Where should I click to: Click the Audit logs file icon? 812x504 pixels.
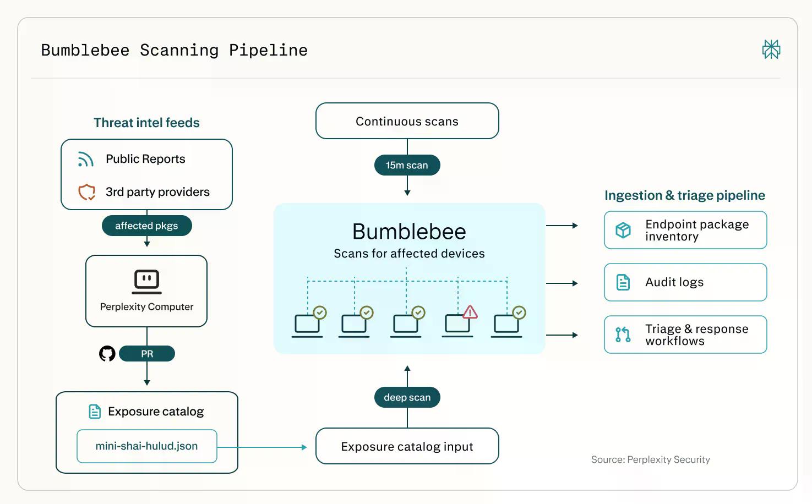click(623, 282)
